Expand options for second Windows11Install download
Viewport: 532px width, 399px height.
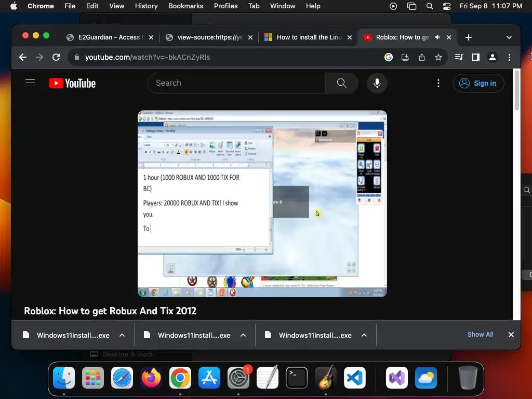[x=243, y=335]
